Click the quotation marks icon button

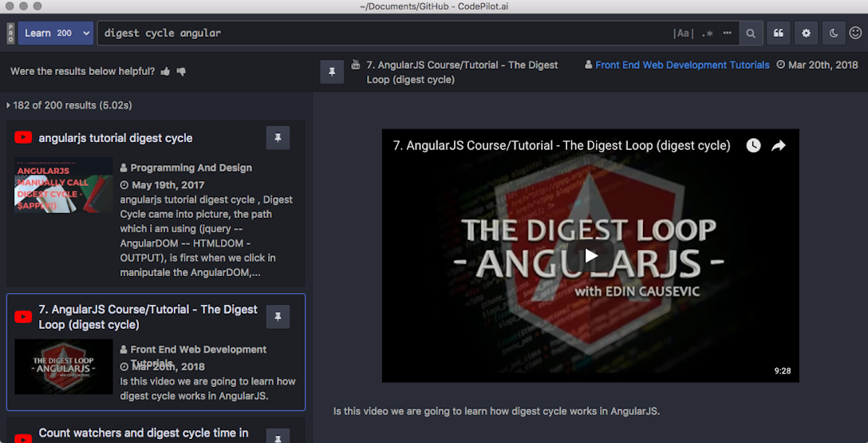click(x=778, y=34)
